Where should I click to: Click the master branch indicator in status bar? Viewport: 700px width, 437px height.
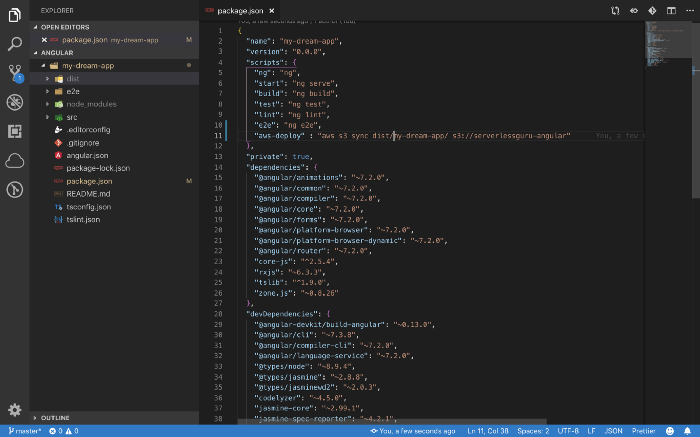(25, 431)
